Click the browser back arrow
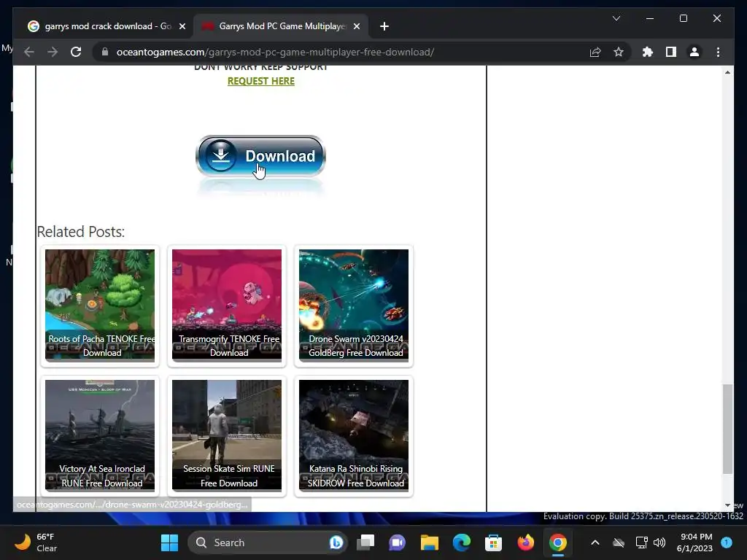 (x=29, y=52)
